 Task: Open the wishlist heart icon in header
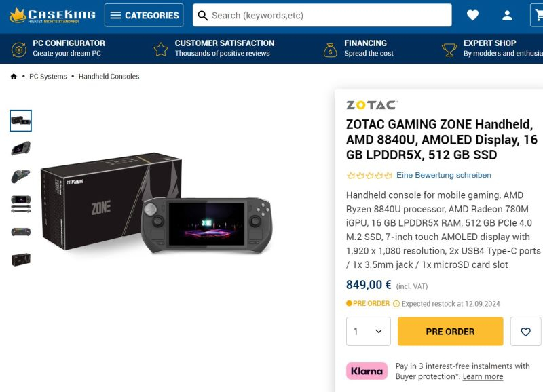(x=472, y=15)
